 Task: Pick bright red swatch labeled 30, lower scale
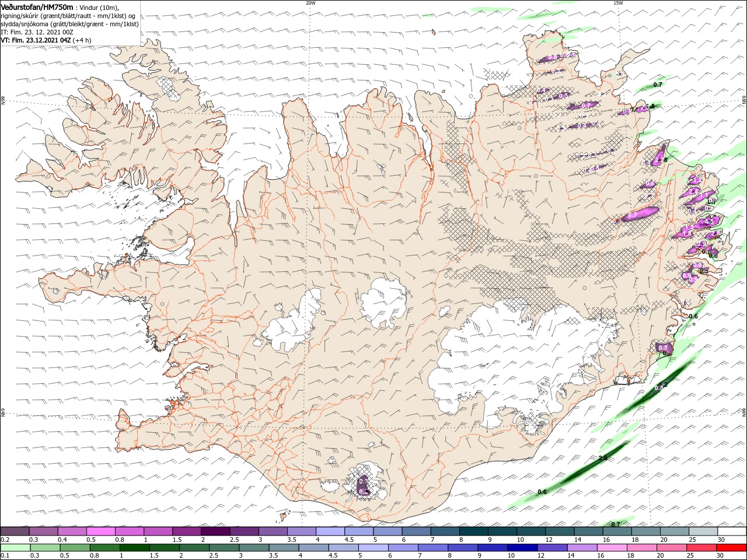click(x=731, y=548)
